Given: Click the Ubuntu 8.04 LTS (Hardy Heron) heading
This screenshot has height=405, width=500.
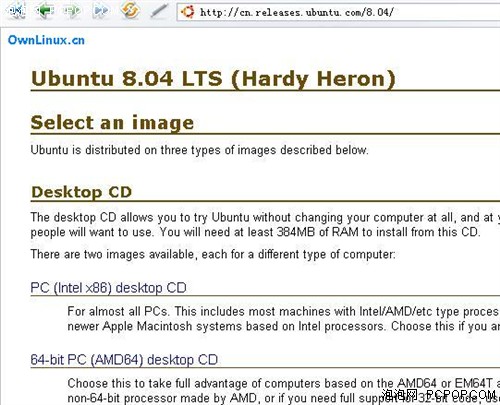Looking at the screenshot, I should point(213,79).
